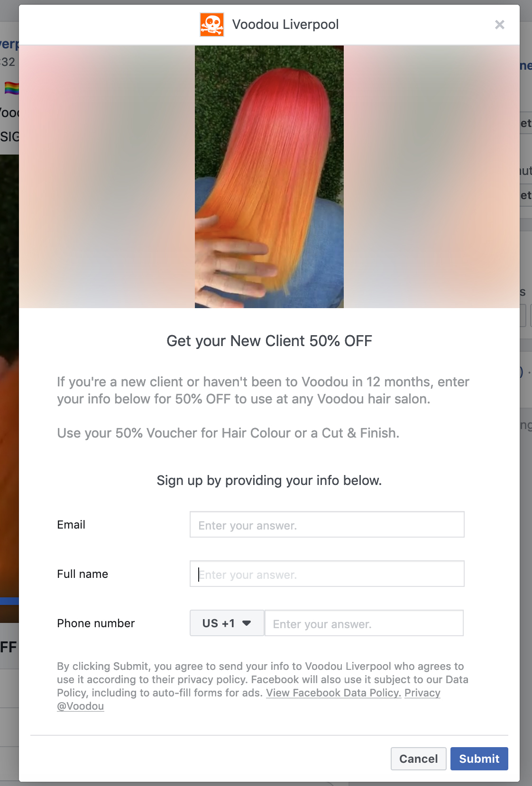
Task: Click the pink-orange hair photo
Action: (269, 177)
